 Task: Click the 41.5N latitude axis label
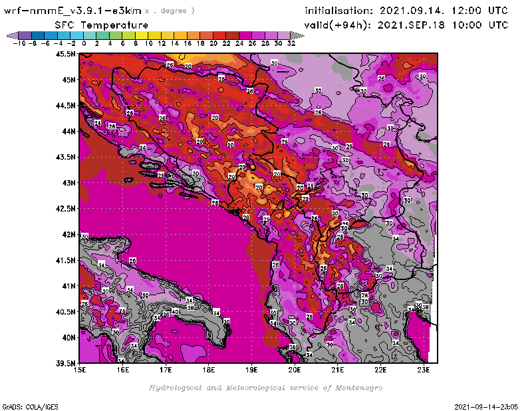(x=65, y=260)
